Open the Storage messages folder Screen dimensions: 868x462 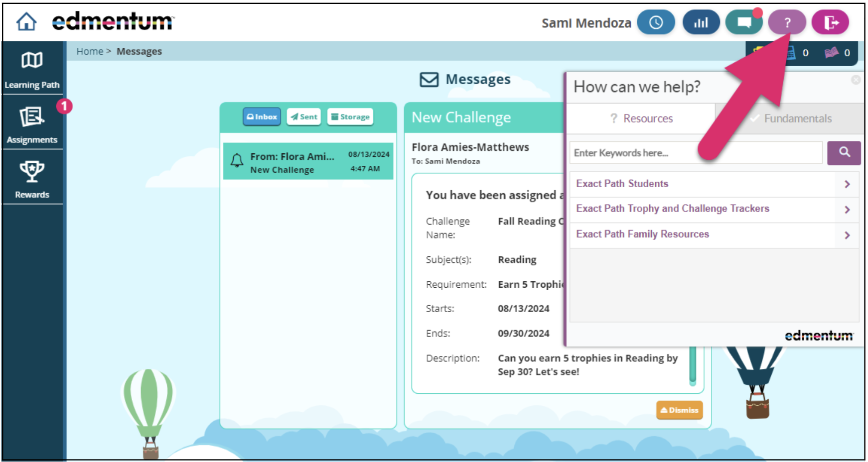coord(350,116)
